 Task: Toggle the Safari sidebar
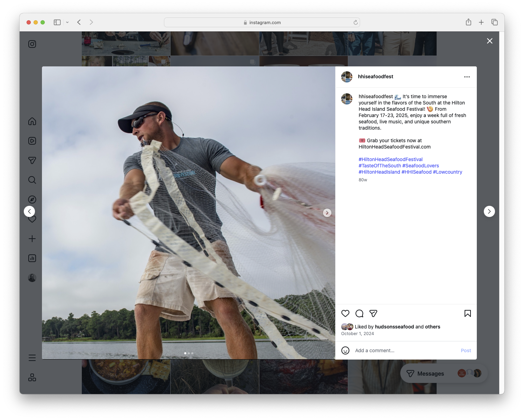tap(57, 22)
